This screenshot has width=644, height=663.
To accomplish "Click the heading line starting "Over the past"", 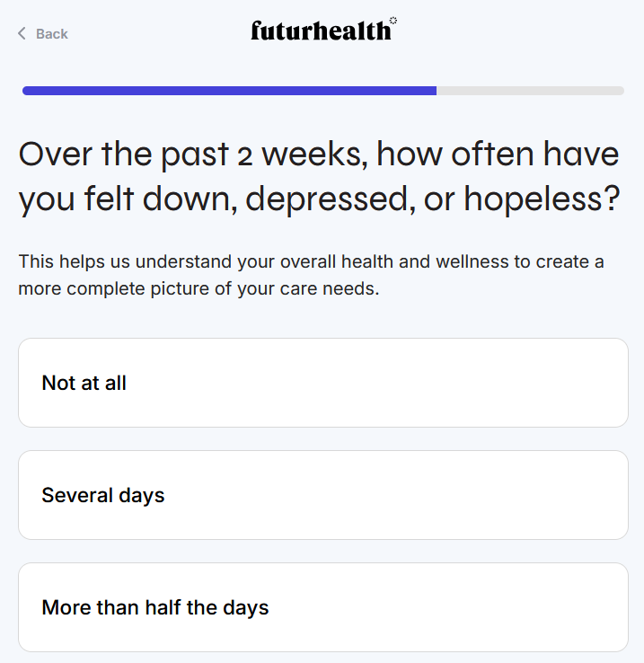I will (x=319, y=155).
